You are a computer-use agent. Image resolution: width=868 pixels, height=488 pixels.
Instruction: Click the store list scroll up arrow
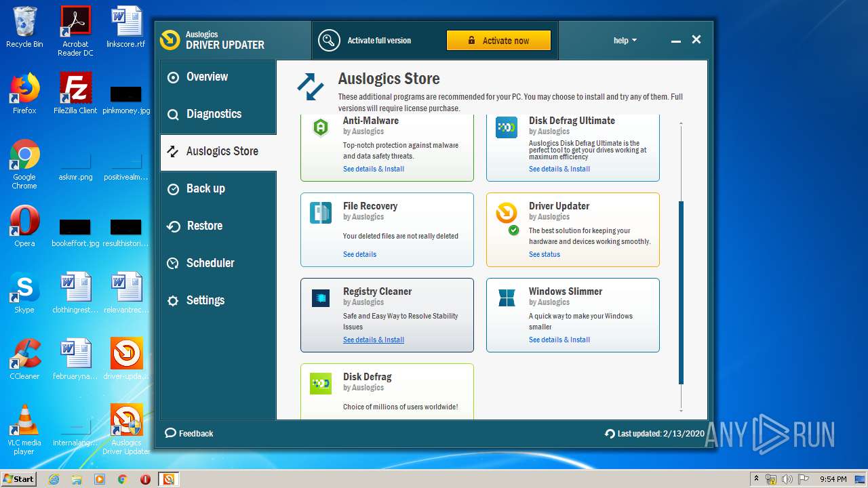point(681,123)
